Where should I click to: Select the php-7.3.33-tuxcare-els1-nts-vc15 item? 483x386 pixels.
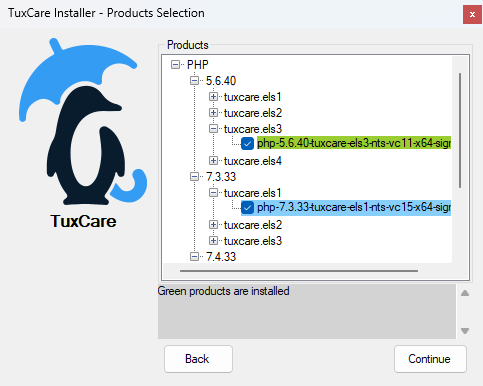(354, 208)
